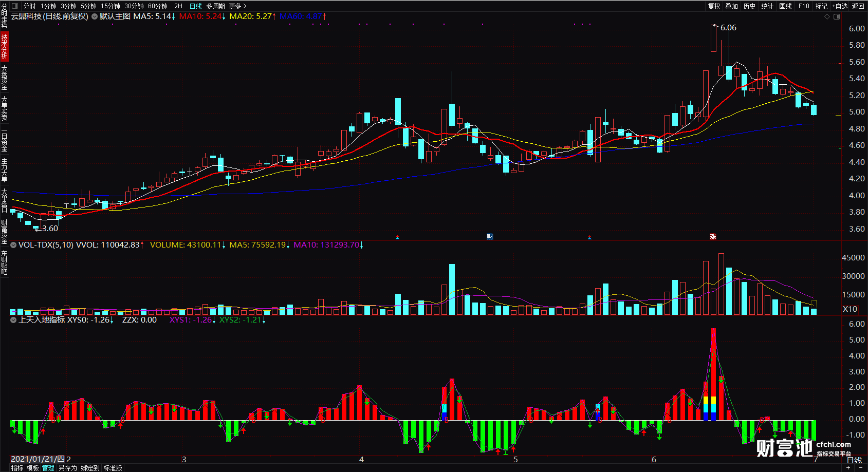Click the green XYS2: -1.21 readout

click(243, 320)
